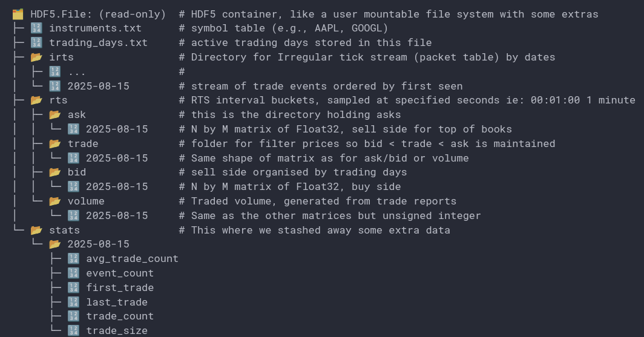
Task: Click the dataset icon next to trade_size
Action: (73, 331)
